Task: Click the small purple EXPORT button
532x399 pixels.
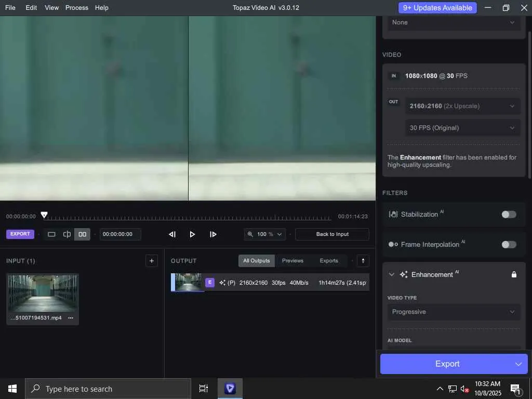Action: click(x=20, y=234)
